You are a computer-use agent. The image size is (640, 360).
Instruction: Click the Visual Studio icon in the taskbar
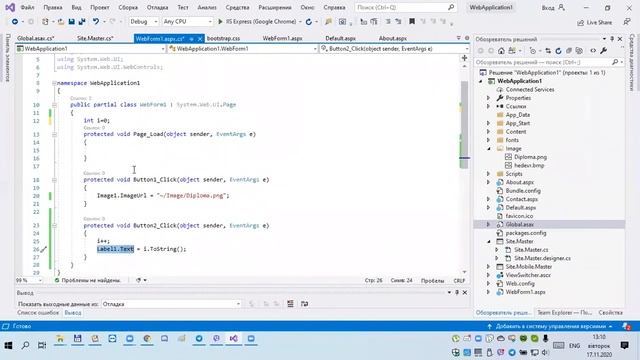[233, 339]
